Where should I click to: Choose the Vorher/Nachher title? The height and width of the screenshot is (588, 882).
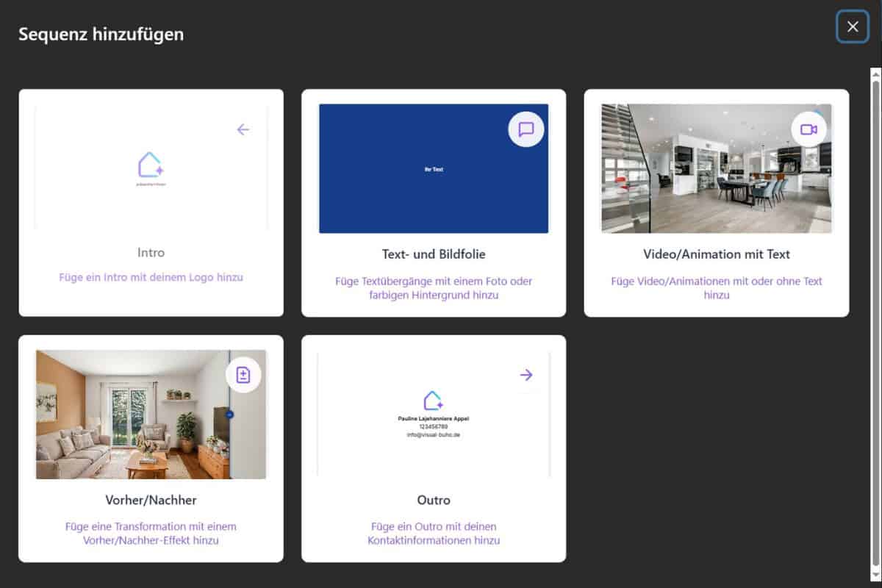151,500
